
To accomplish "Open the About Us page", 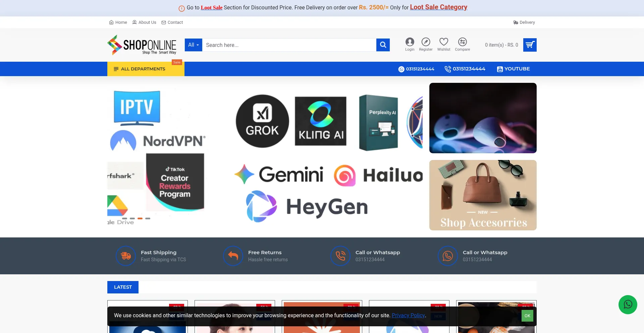I will click(x=144, y=22).
